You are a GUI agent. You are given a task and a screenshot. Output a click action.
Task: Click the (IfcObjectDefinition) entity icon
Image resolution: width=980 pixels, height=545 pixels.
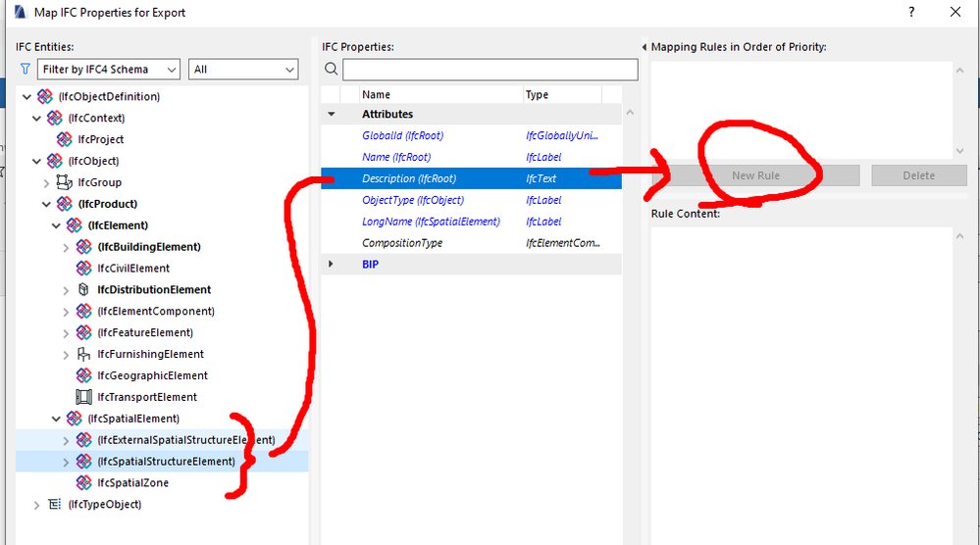point(45,96)
